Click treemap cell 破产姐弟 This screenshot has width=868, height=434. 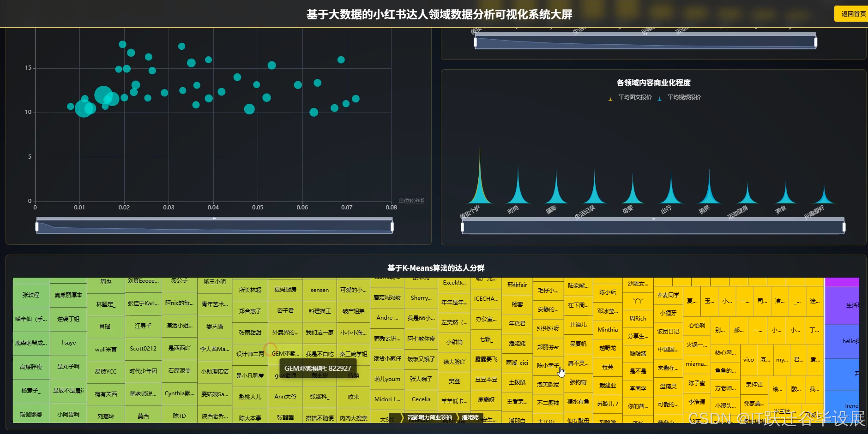tap(353, 311)
